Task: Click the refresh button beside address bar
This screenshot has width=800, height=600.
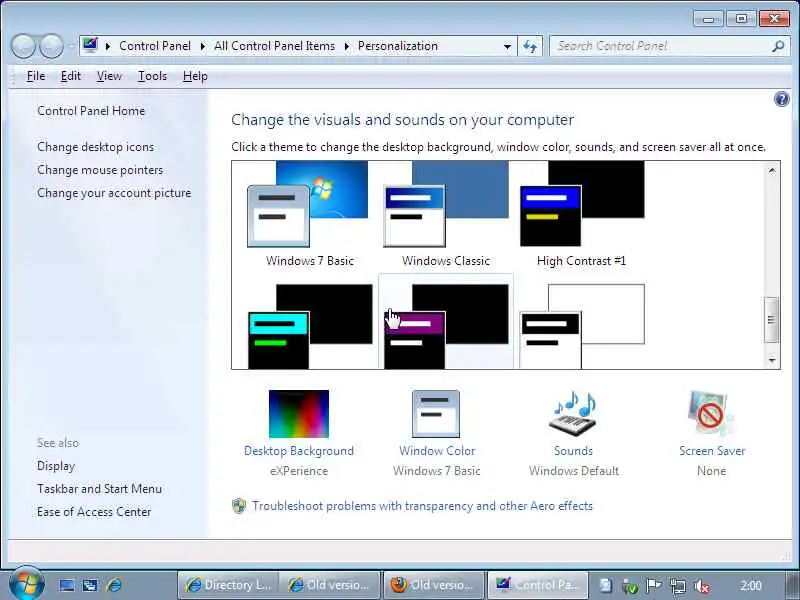Action: (x=530, y=47)
